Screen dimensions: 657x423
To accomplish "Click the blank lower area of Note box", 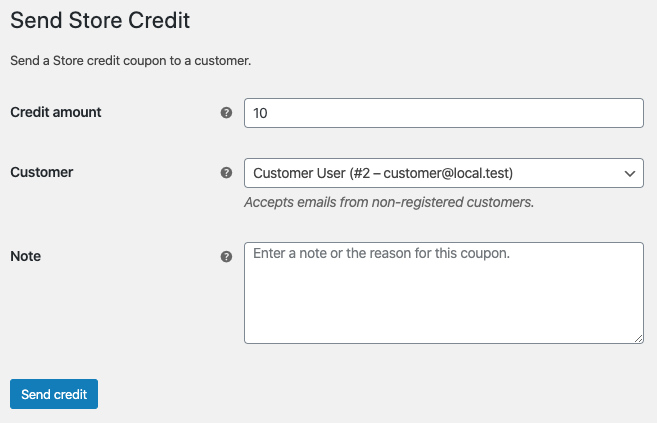I will click(x=444, y=310).
